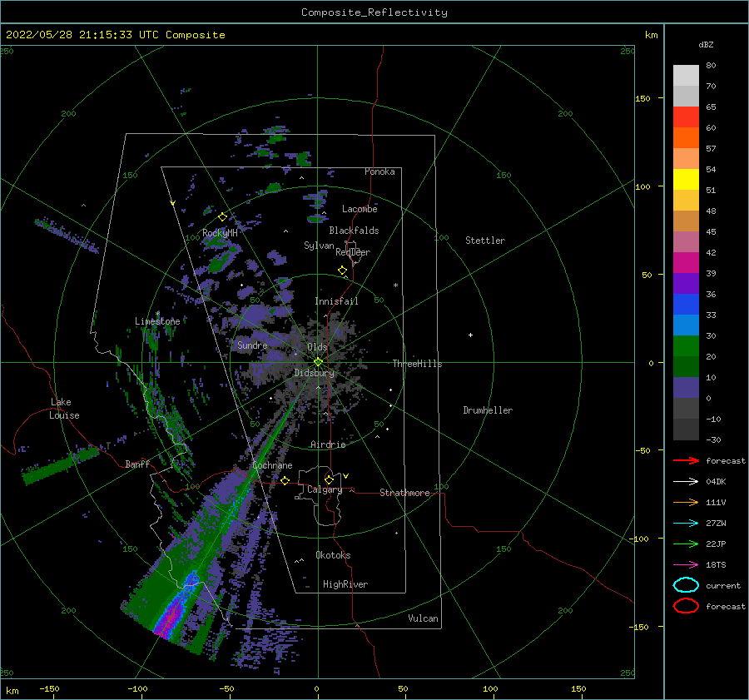Click the Okotoks label
This screenshot has height=700, width=749.
tap(333, 555)
